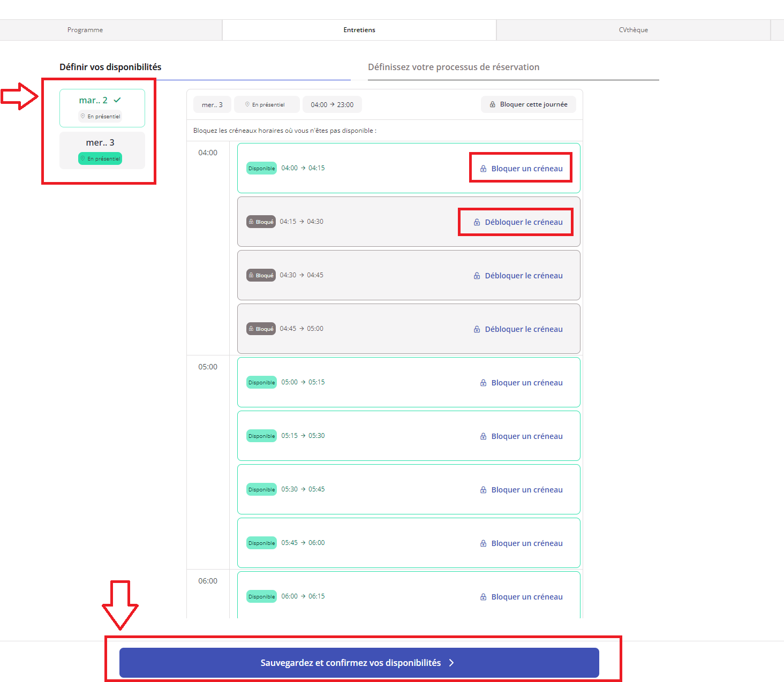Go to Définissez votre processus de réservation step
The image size is (784, 682).
point(454,67)
